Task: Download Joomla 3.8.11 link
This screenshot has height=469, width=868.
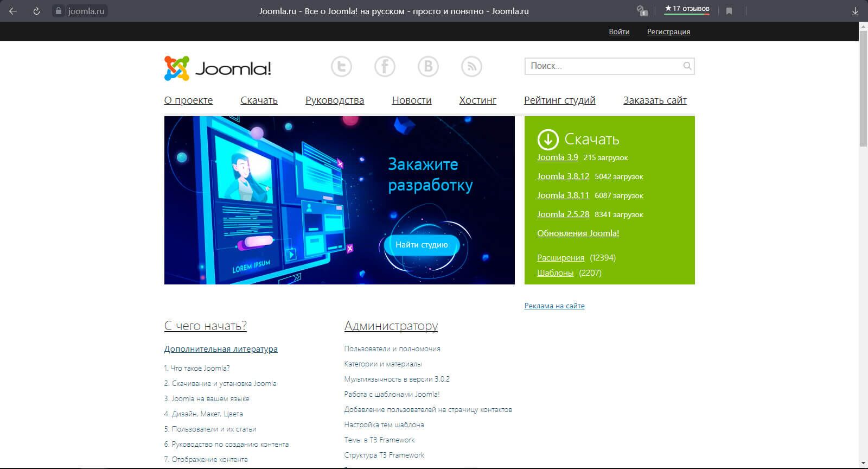Action: click(563, 195)
